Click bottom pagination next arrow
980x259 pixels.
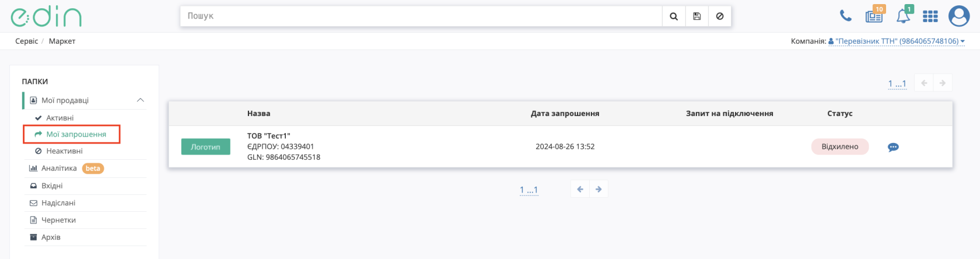(x=598, y=189)
